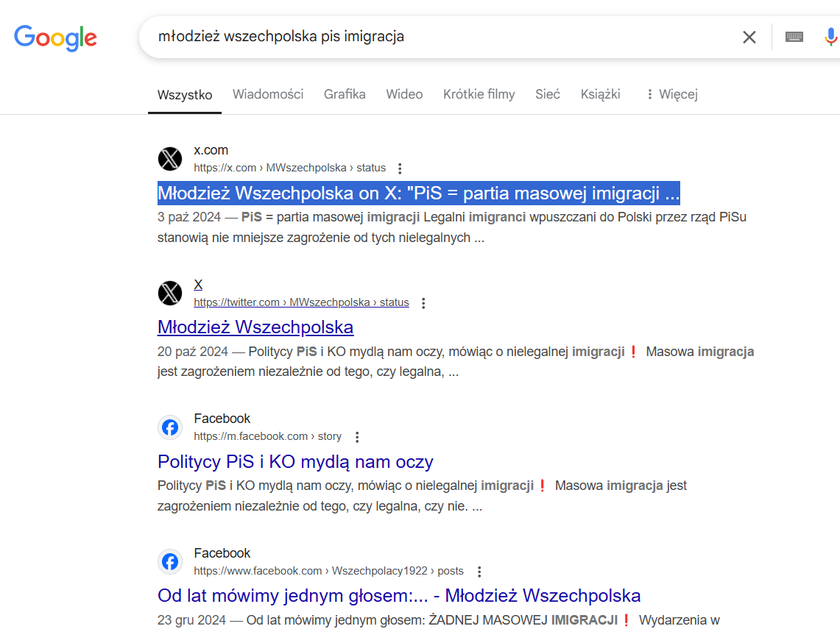Screen dimensions: 840x629
Task: Open options menu for m.facebook.com result
Action: (357, 437)
